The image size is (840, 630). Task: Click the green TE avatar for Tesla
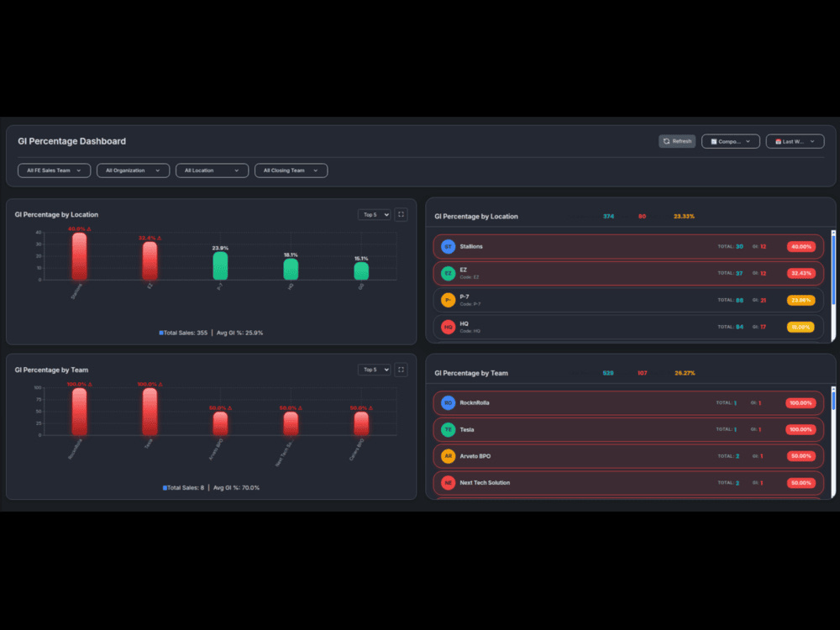point(448,429)
